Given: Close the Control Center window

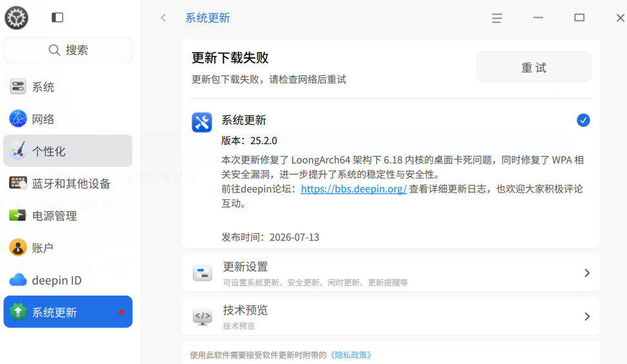Looking at the screenshot, I should tap(620, 17).
